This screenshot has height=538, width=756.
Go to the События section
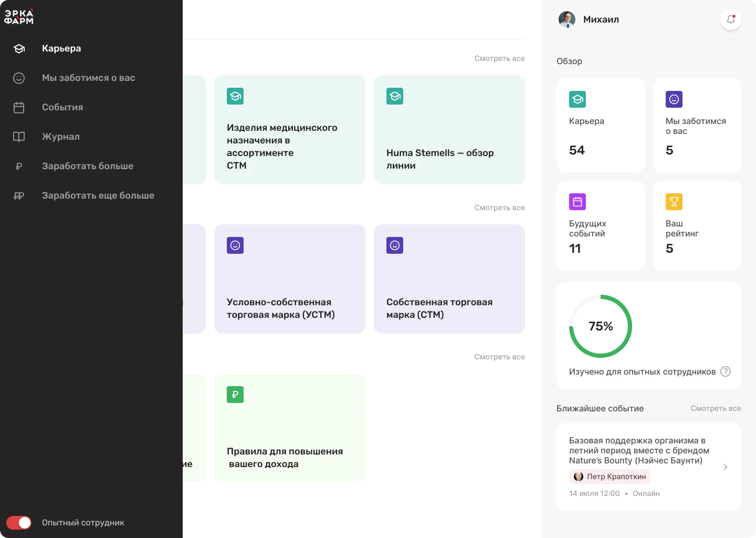click(x=62, y=107)
